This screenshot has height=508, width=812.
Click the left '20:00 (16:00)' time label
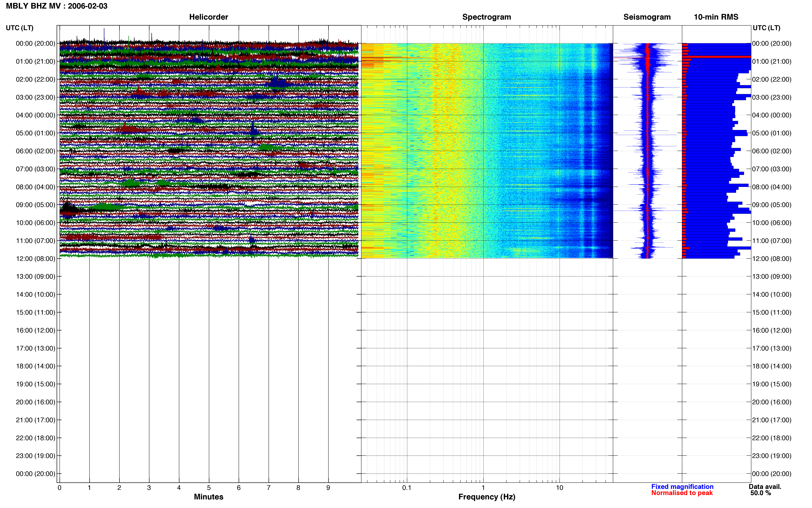click(36, 402)
